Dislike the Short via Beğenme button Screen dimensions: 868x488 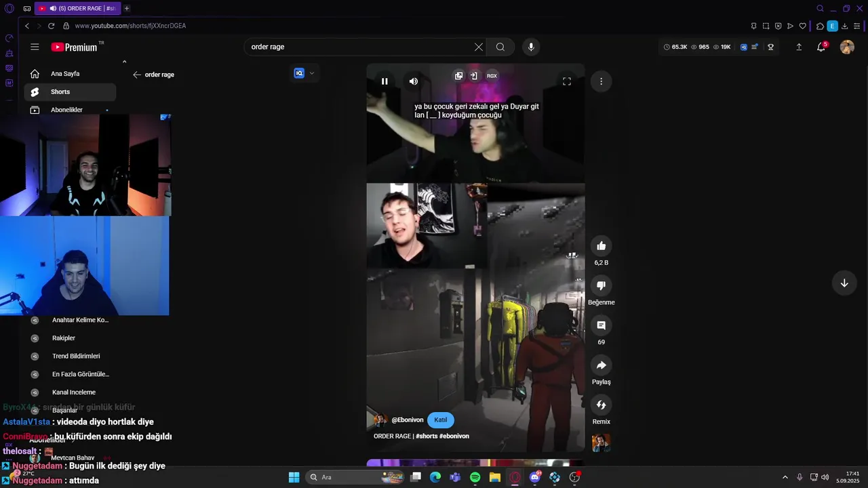point(601,285)
